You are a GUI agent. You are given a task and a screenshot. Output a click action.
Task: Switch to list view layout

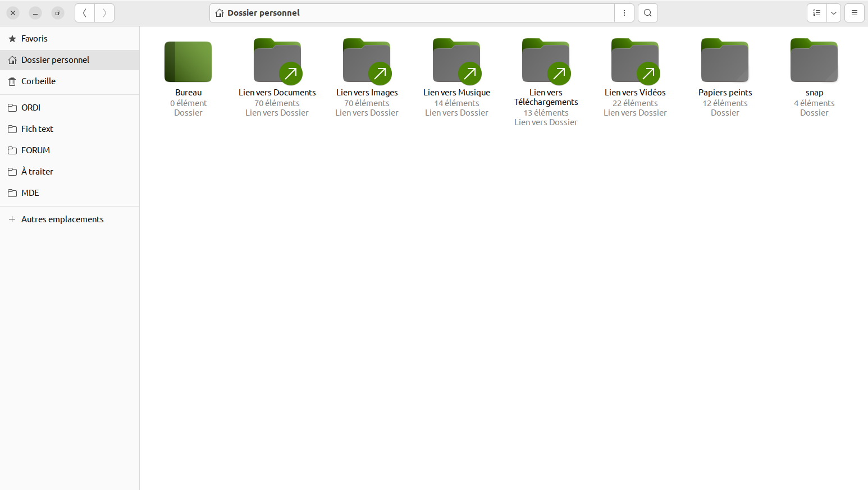(x=817, y=13)
